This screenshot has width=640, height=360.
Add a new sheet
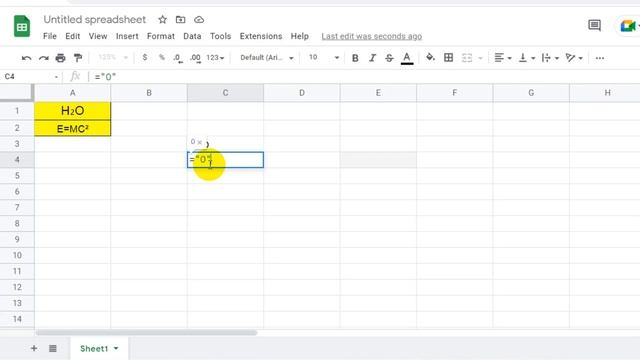coord(34,348)
